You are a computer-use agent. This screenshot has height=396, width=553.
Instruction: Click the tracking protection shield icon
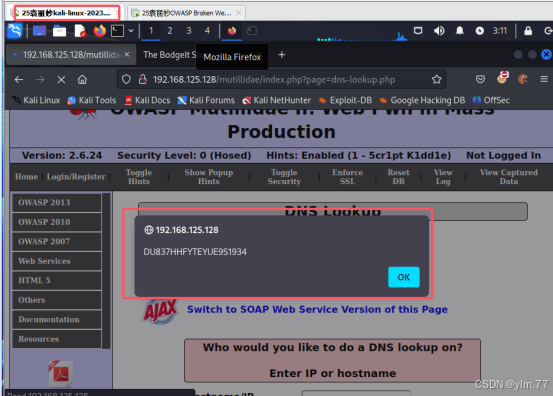(126, 80)
